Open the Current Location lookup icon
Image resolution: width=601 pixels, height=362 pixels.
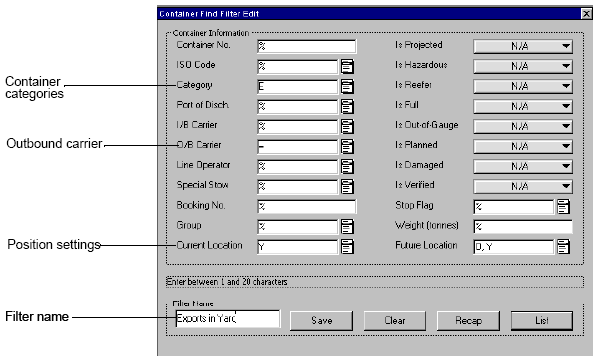click(x=347, y=246)
